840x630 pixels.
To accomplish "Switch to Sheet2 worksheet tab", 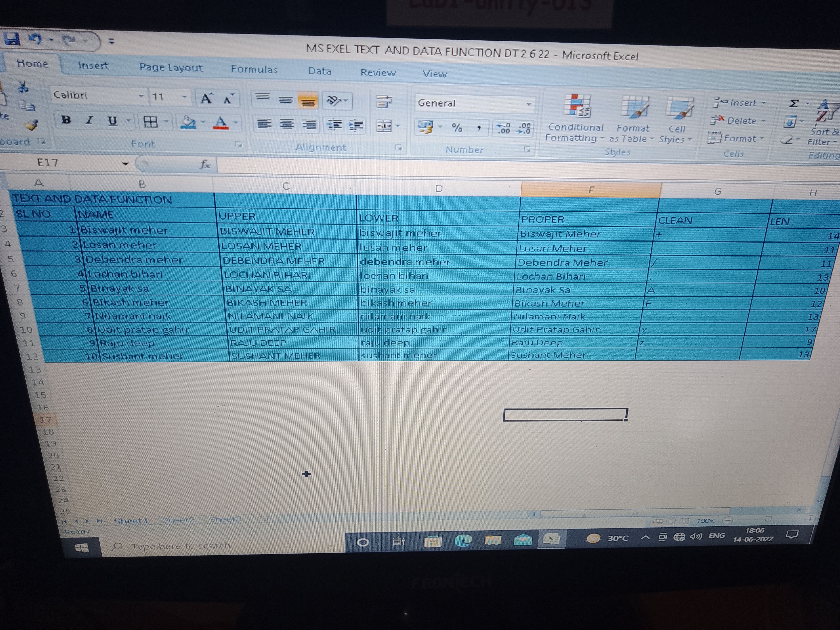I will click(178, 520).
